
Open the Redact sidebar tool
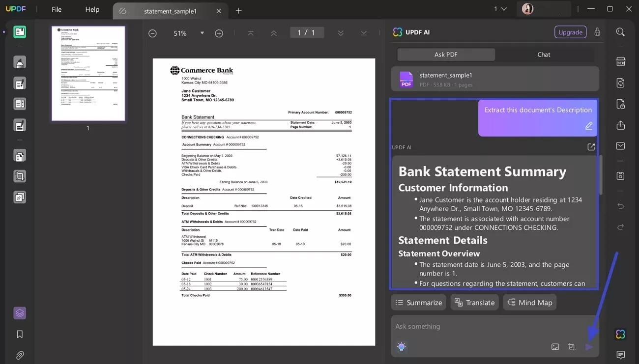[20, 125]
